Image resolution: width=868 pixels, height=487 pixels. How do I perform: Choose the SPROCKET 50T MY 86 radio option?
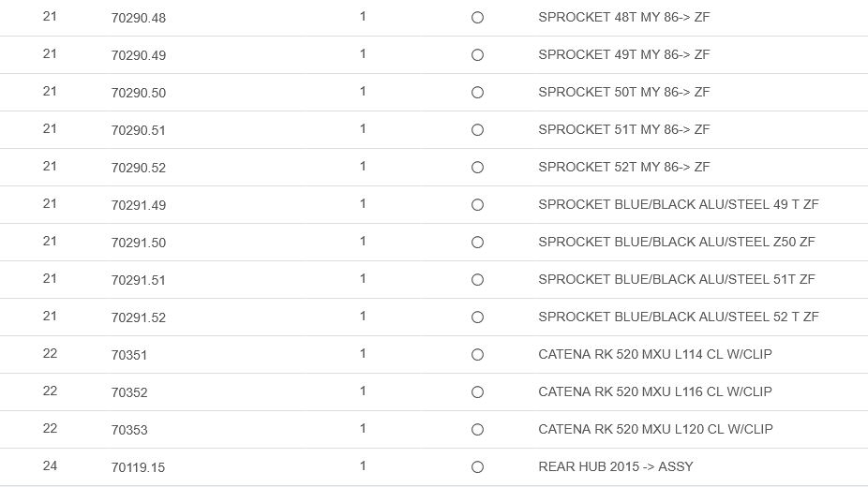477,93
